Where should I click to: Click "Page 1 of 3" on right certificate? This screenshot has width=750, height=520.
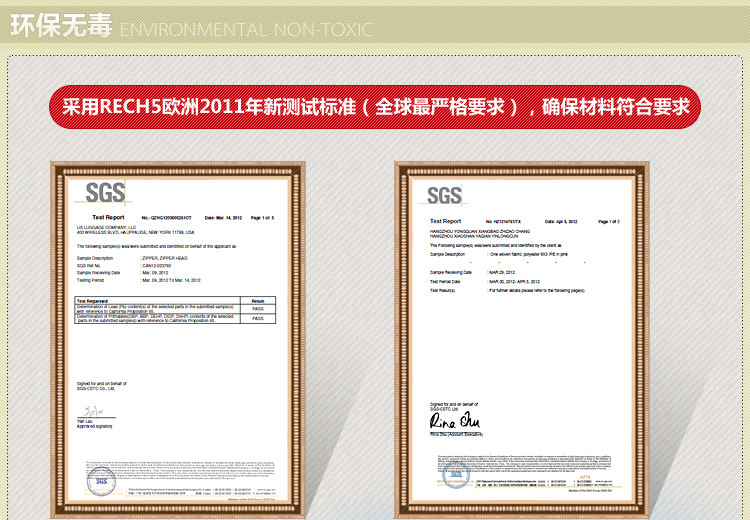tap(609, 221)
